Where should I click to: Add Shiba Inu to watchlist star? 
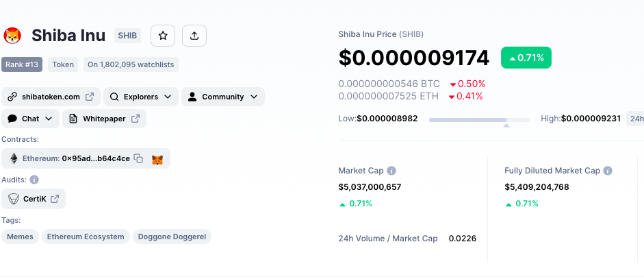click(163, 36)
